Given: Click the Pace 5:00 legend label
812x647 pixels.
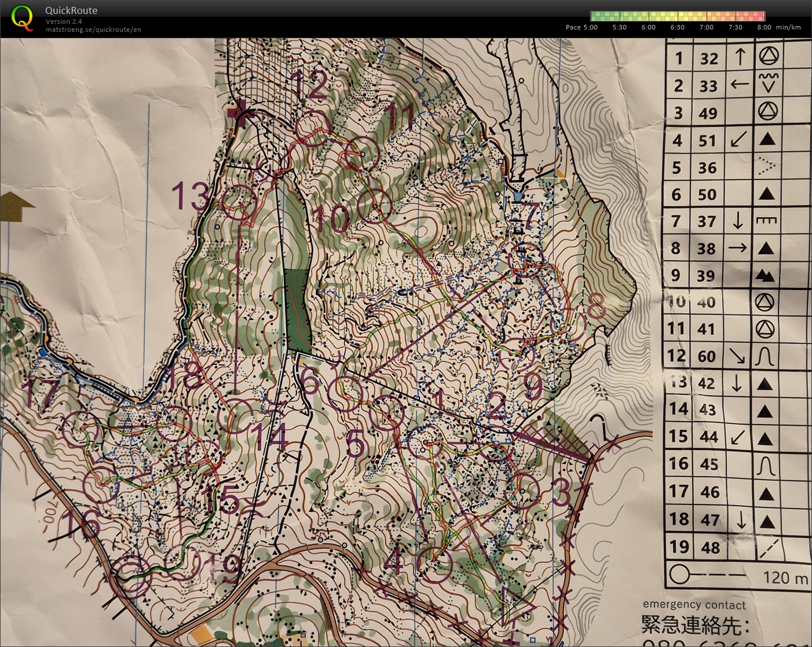Looking at the screenshot, I should point(581,27).
